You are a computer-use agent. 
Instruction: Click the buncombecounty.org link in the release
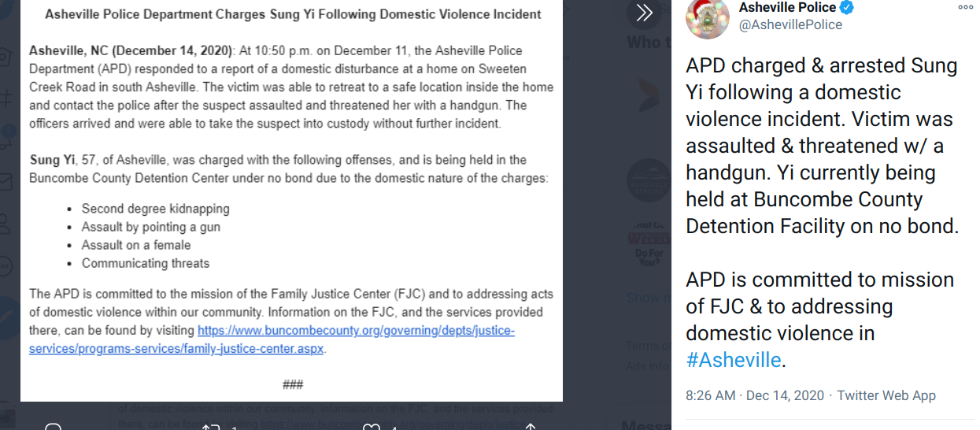point(272,339)
